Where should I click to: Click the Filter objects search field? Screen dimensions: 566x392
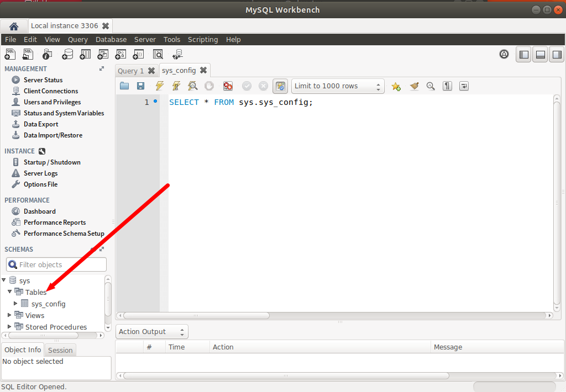[x=61, y=264]
